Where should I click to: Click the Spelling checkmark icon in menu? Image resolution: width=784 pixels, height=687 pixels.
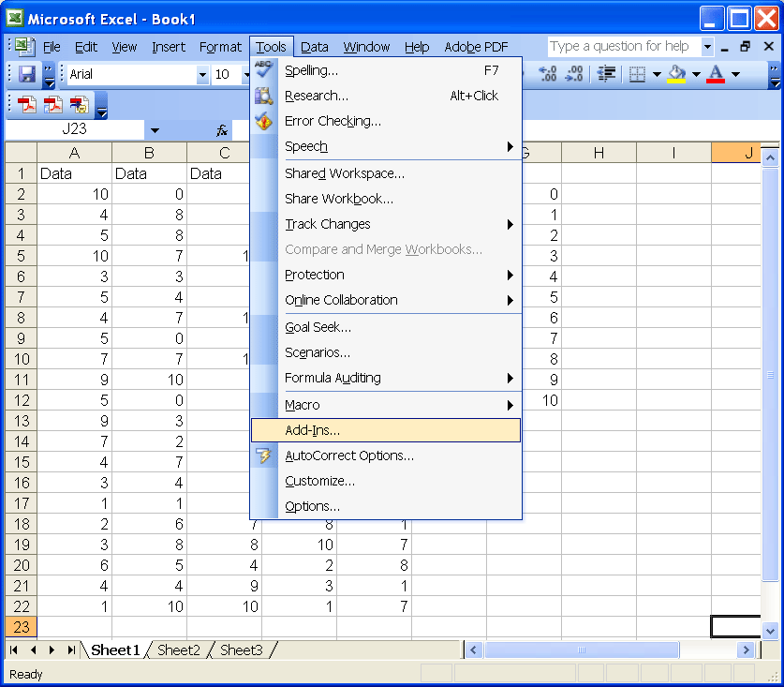click(263, 69)
